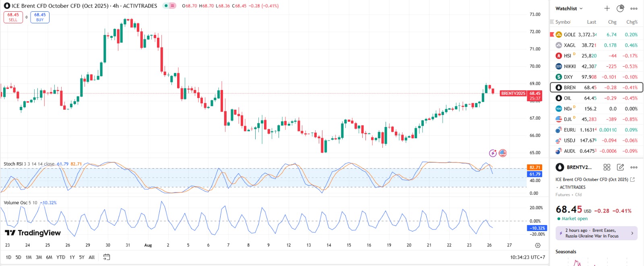Open the edit note icon for BRENTV2
Viewport: 644px width, 266px height.
(x=620, y=167)
